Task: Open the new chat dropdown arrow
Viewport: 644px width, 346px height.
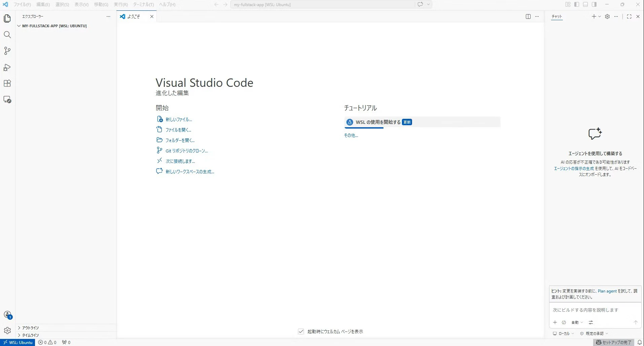Action: [600, 16]
